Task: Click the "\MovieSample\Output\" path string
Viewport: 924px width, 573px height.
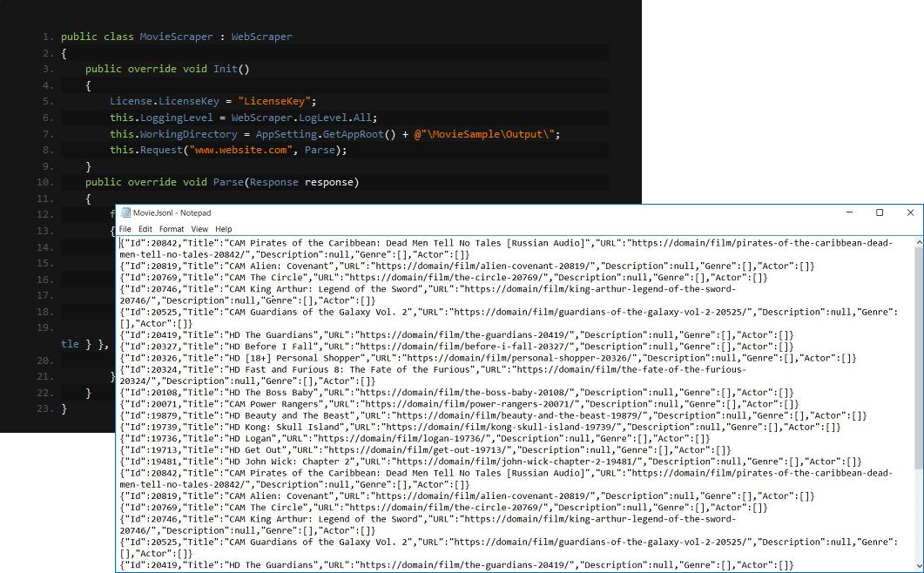Action: tap(484, 134)
